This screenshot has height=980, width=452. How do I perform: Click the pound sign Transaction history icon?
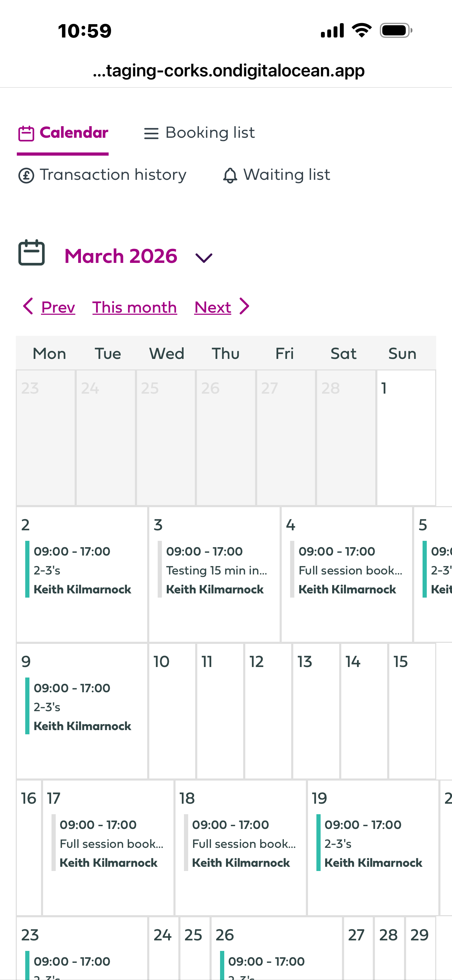tap(26, 176)
